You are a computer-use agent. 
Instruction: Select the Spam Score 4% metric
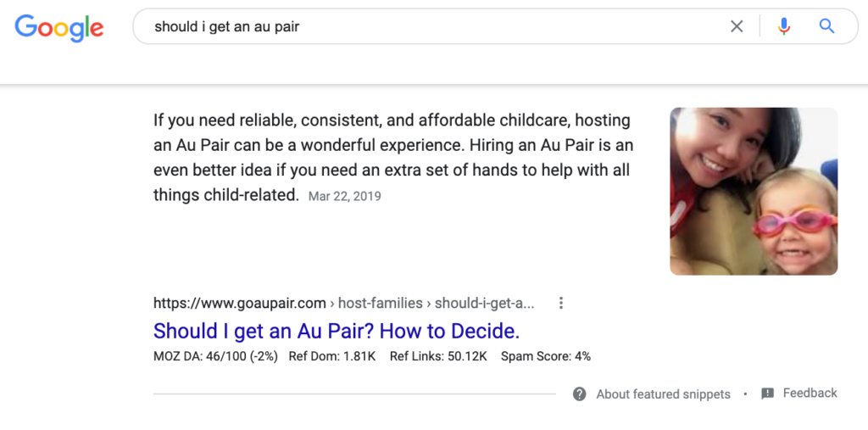click(x=546, y=356)
